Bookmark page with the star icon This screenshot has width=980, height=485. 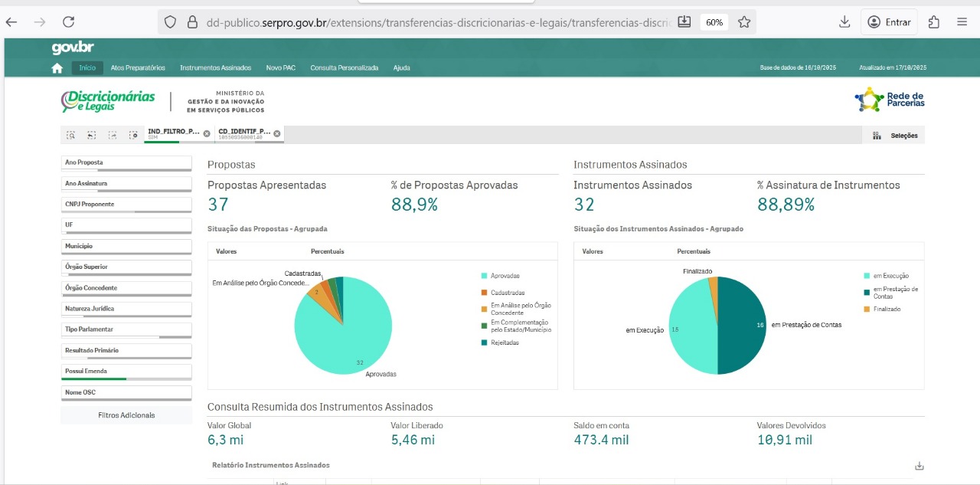pos(744,22)
